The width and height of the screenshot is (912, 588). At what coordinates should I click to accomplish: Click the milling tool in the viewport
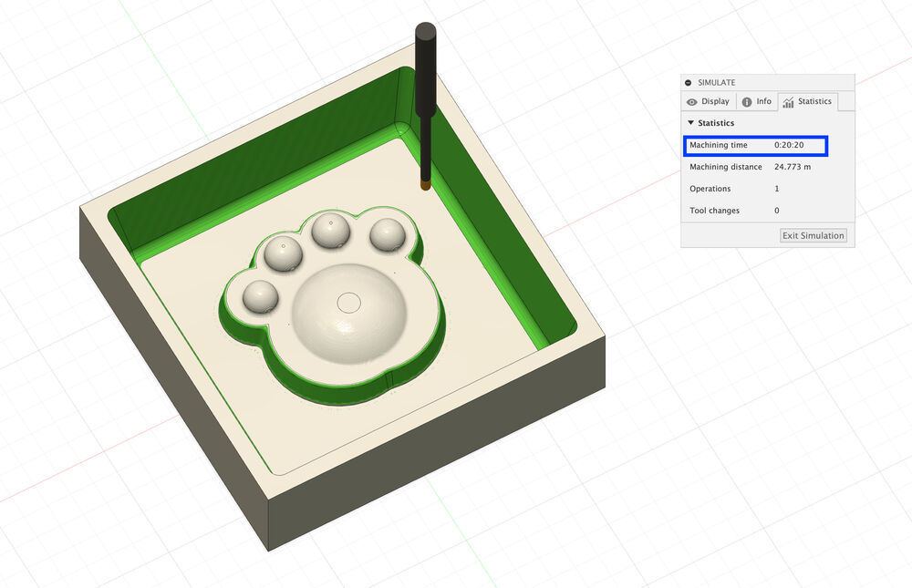click(x=426, y=106)
